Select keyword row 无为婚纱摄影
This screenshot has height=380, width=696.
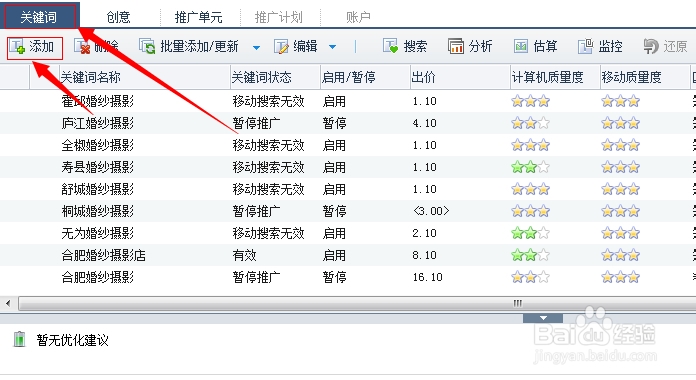point(348,233)
